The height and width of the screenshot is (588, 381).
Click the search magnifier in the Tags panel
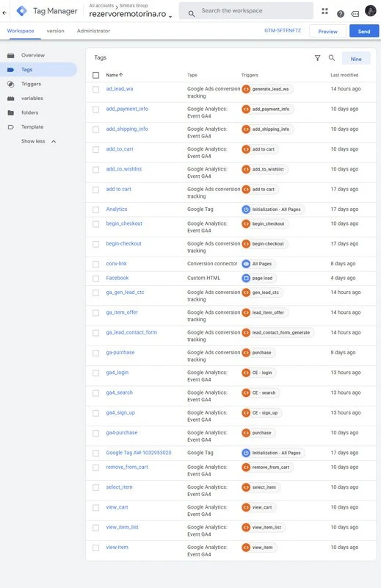pyautogui.click(x=332, y=58)
